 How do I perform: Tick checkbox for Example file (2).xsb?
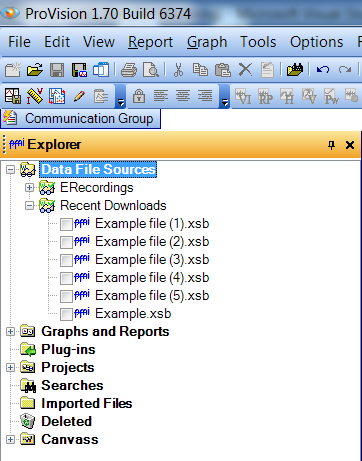coord(66,243)
